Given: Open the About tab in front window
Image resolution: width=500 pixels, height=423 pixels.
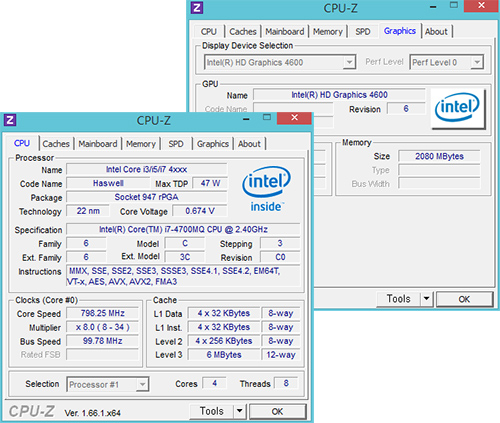Looking at the screenshot, I should click(x=249, y=144).
